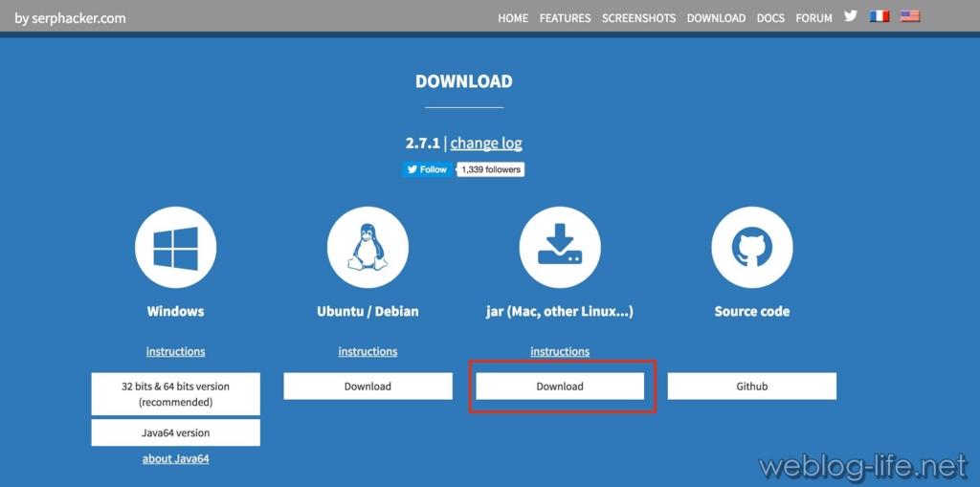Click Download under Ubuntu / Debian
The height and width of the screenshot is (487, 980).
pyautogui.click(x=367, y=387)
